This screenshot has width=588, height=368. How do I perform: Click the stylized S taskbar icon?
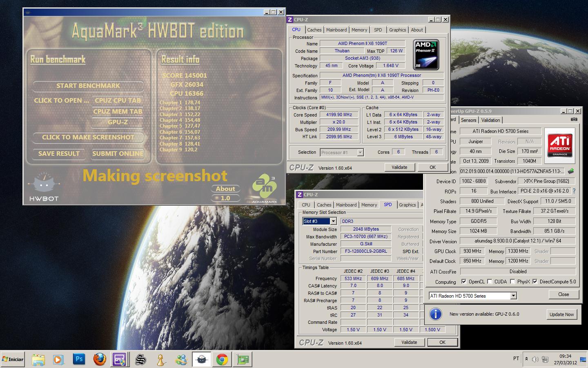pos(140,359)
